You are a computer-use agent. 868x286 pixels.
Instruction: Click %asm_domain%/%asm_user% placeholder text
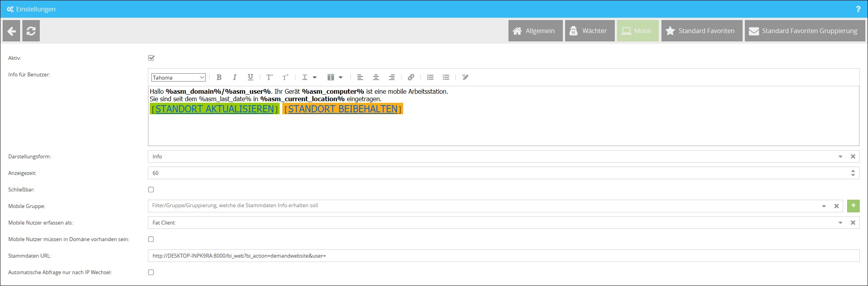click(218, 91)
